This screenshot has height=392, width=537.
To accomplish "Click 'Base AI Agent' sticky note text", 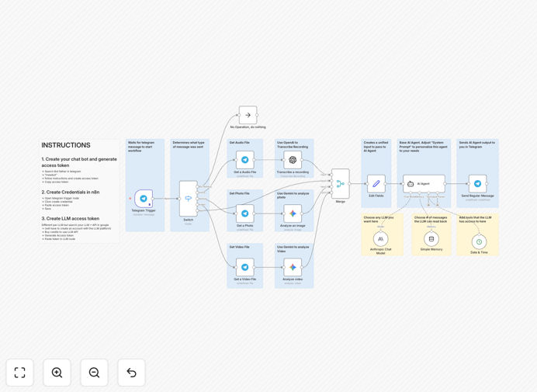I will coord(423,147).
